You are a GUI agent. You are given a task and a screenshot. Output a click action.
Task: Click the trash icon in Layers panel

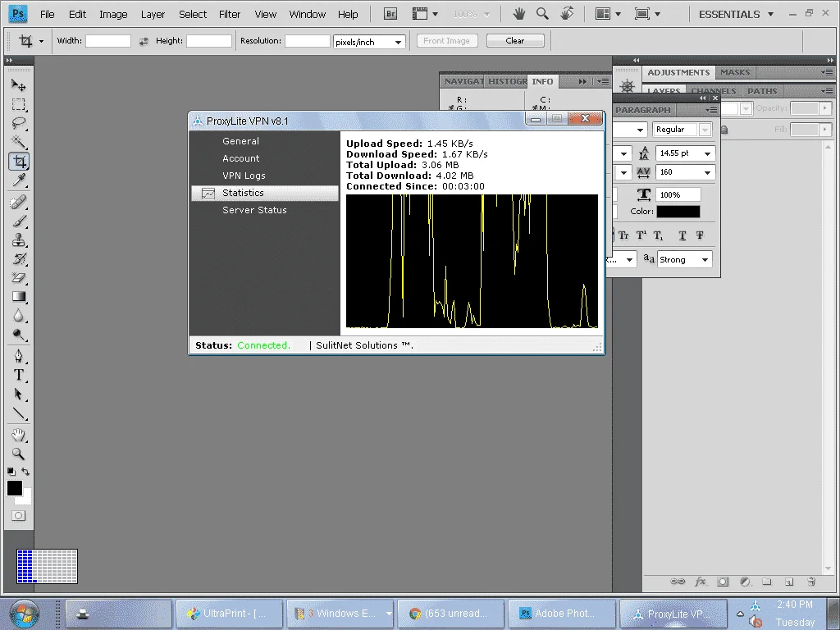[x=811, y=582]
